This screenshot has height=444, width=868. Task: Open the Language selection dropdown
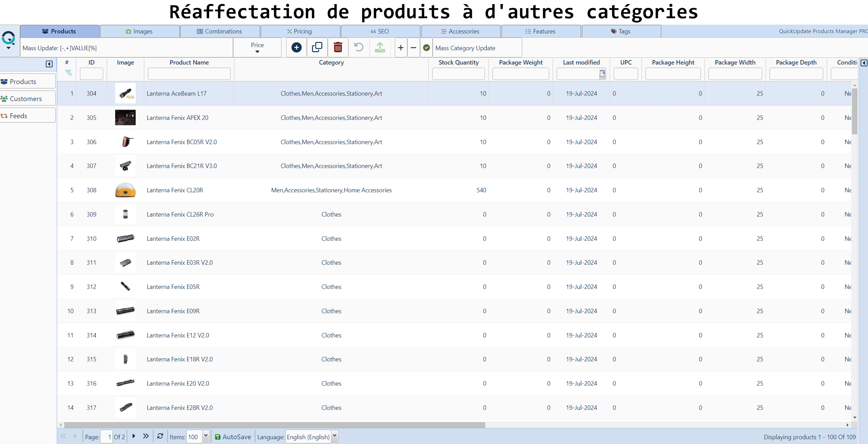pyautogui.click(x=334, y=436)
